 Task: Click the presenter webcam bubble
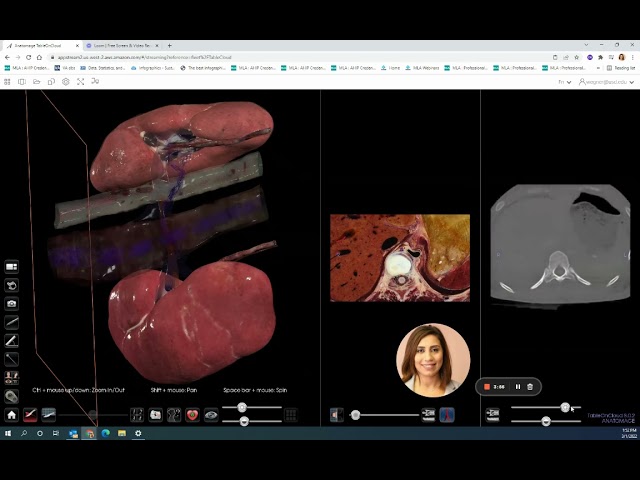[x=433, y=360]
